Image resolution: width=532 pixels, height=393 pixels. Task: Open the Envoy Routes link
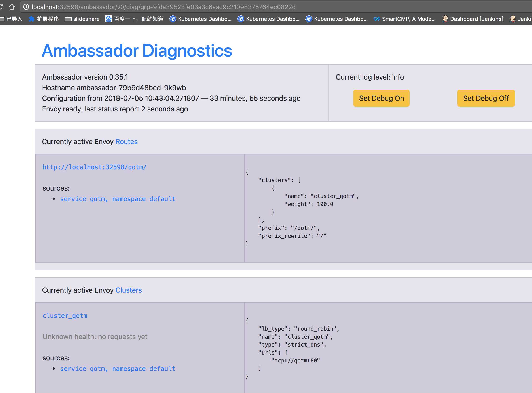click(x=126, y=142)
